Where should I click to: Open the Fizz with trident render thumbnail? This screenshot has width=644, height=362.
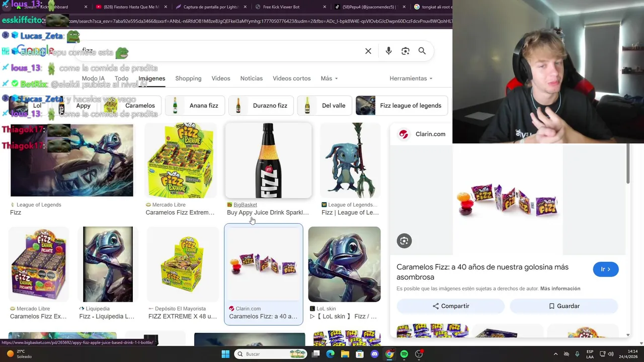[x=351, y=160]
